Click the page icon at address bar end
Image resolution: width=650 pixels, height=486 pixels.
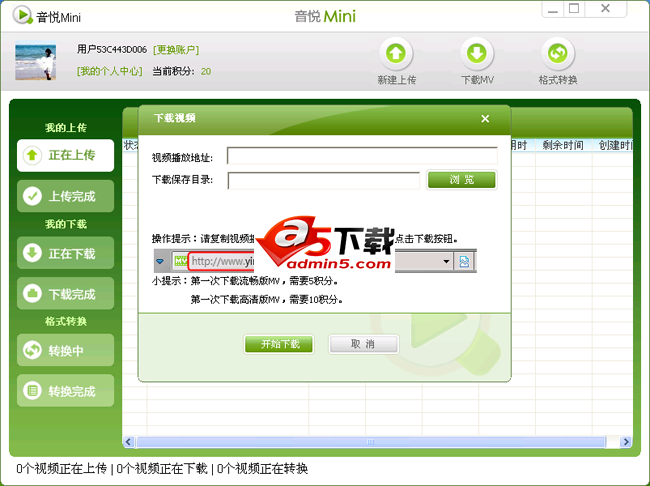[x=464, y=261]
